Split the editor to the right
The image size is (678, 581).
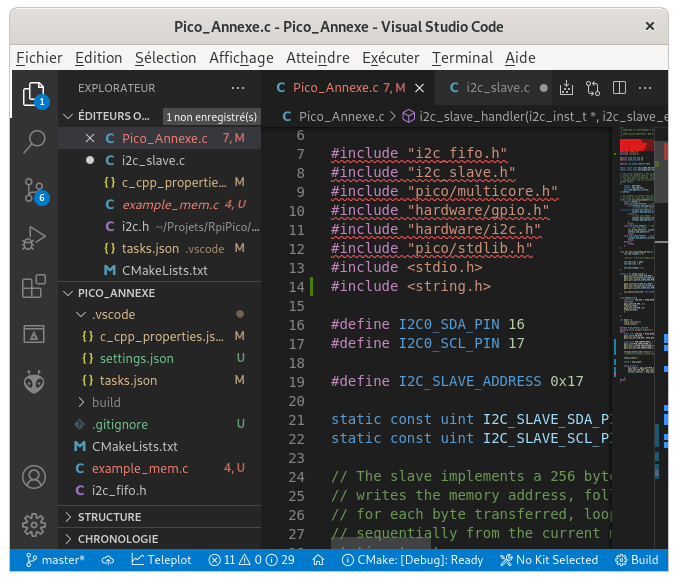[x=619, y=88]
